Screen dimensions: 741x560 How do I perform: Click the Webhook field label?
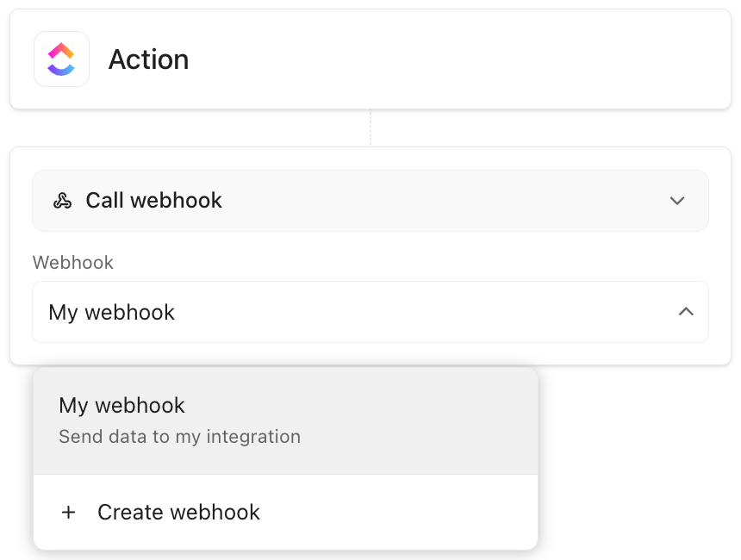[72, 262]
